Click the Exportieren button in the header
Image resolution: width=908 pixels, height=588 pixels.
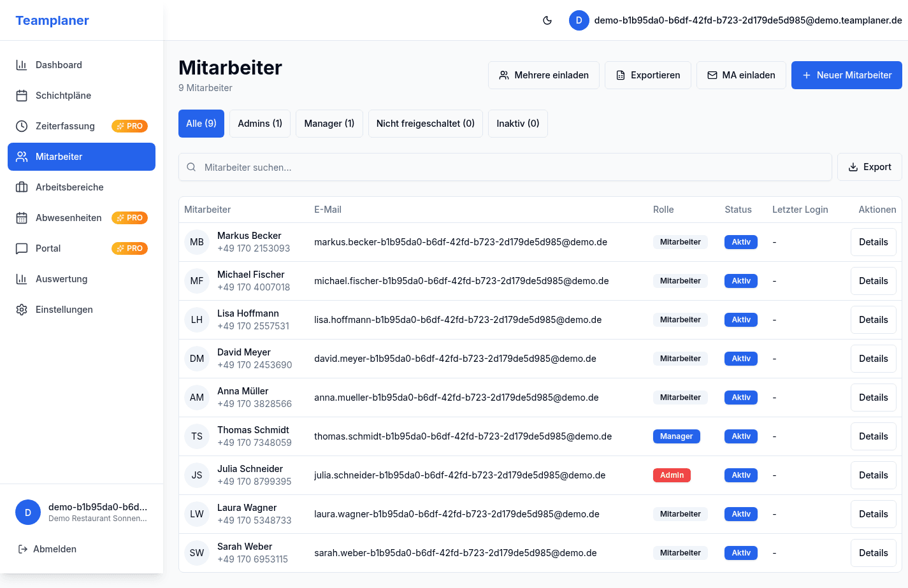click(x=647, y=75)
